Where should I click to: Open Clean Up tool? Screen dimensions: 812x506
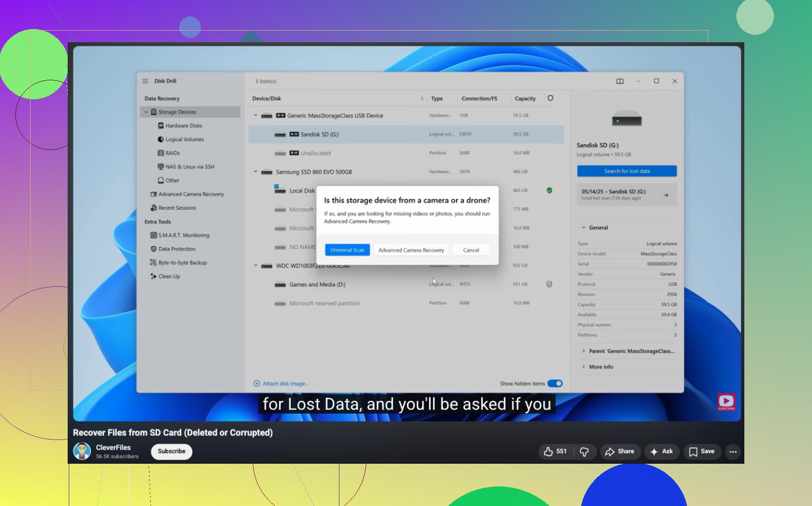coord(165,277)
